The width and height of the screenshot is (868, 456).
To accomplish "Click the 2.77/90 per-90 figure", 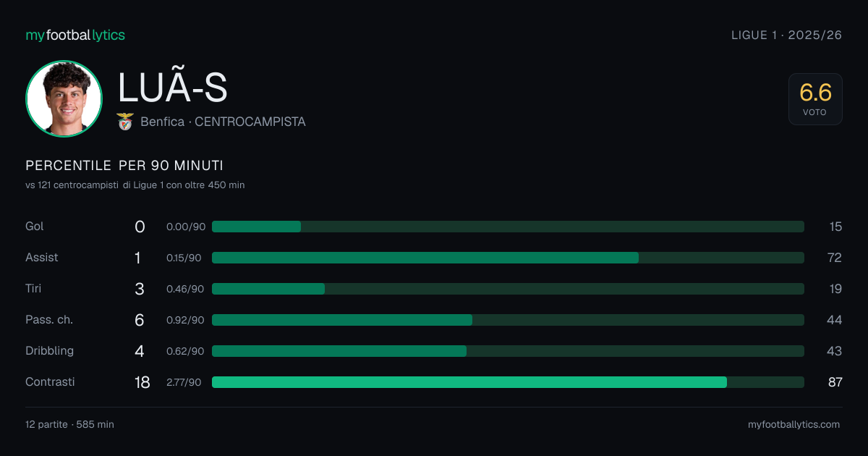I will pyautogui.click(x=184, y=382).
